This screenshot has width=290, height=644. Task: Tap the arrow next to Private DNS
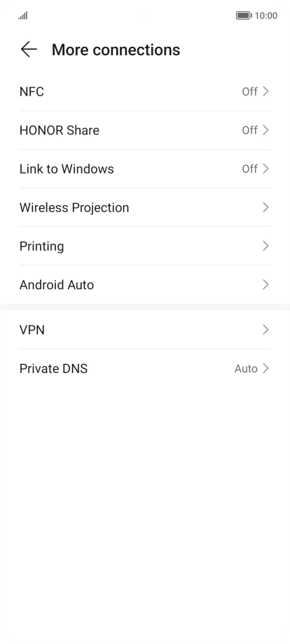[265, 368]
